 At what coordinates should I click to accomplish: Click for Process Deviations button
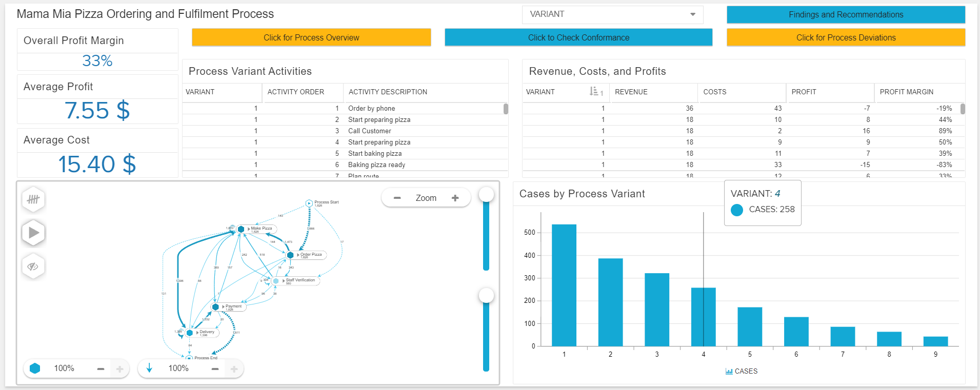pyautogui.click(x=846, y=37)
